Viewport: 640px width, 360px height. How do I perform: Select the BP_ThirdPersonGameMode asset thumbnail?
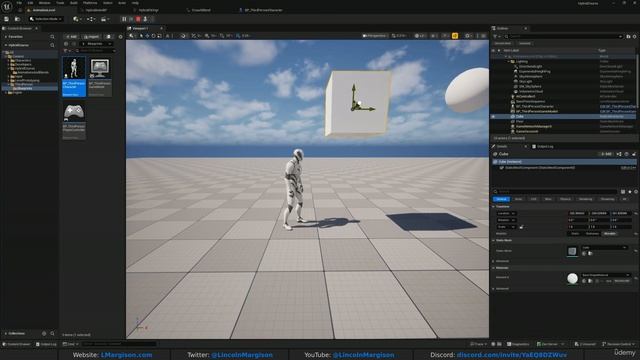coord(100,77)
